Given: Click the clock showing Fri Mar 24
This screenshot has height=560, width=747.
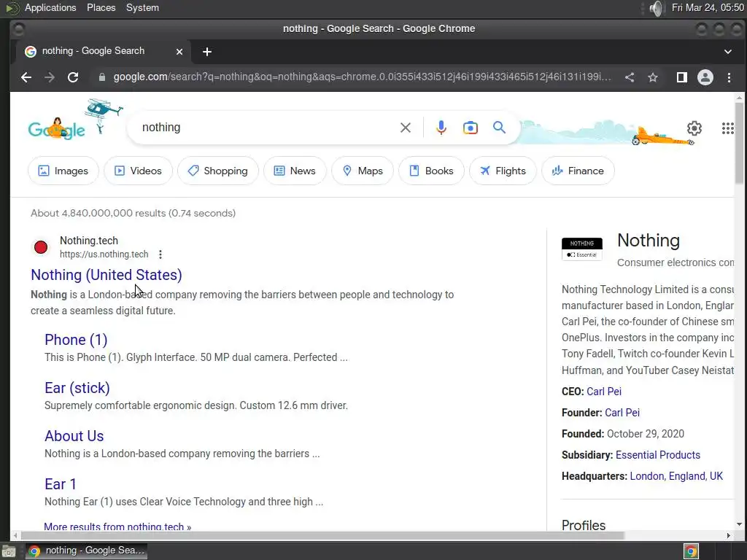Looking at the screenshot, I should [x=708, y=7].
